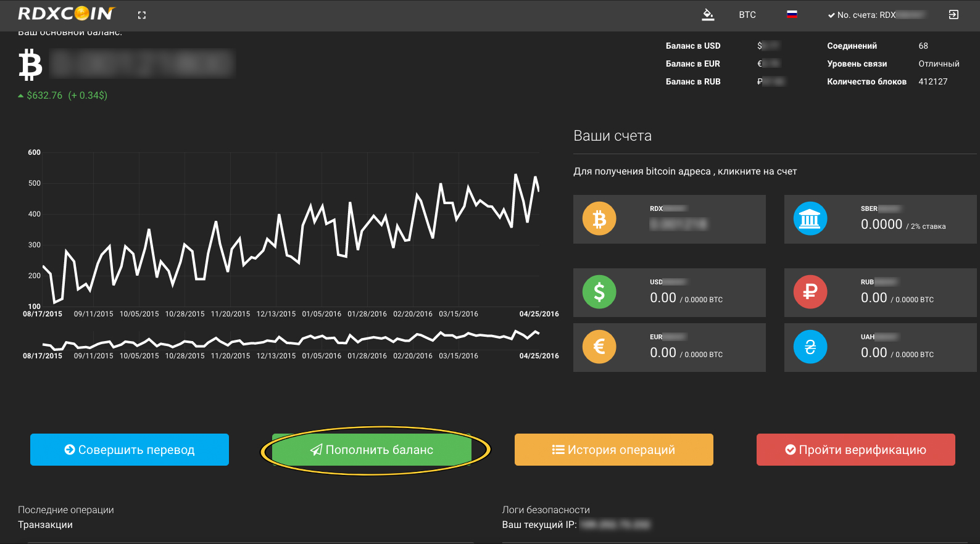Select the orange euro EUR icon
Image resolution: width=980 pixels, height=544 pixels.
(599, 347)
